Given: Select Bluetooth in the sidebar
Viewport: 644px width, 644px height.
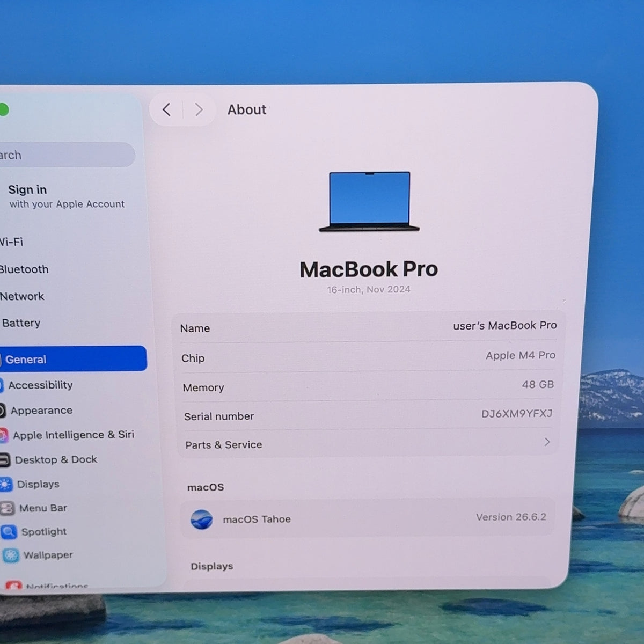Looking at the screenshot, I should click(x=24, y=269).
